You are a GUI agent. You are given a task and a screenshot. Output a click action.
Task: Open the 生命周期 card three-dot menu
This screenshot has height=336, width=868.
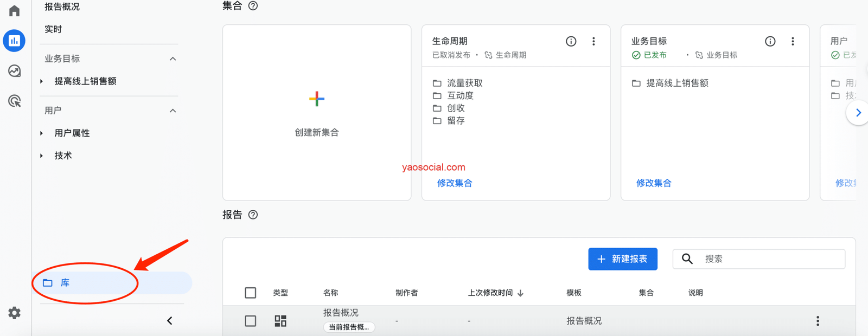pos(593,41)
